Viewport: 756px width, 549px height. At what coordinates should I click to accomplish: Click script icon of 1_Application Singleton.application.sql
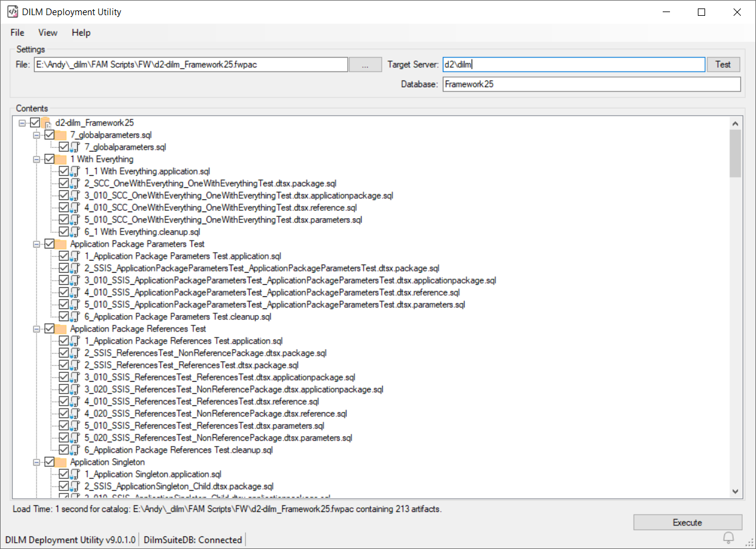[x=75, y=474]
